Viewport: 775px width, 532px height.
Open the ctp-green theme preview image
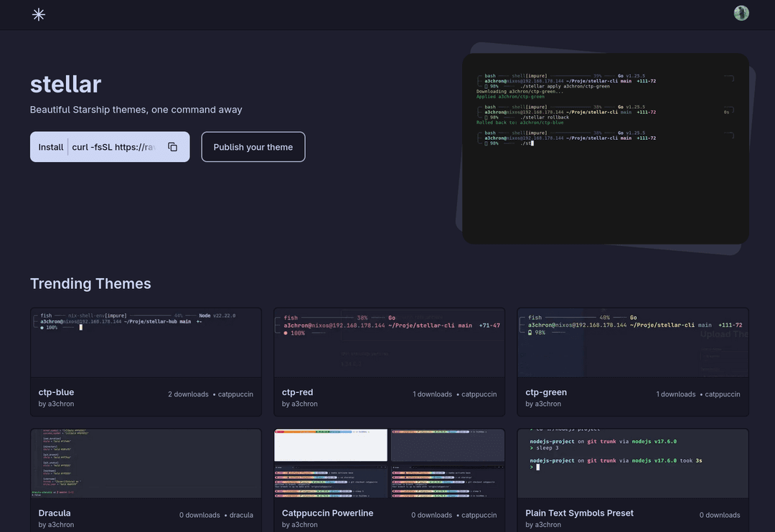632,343
